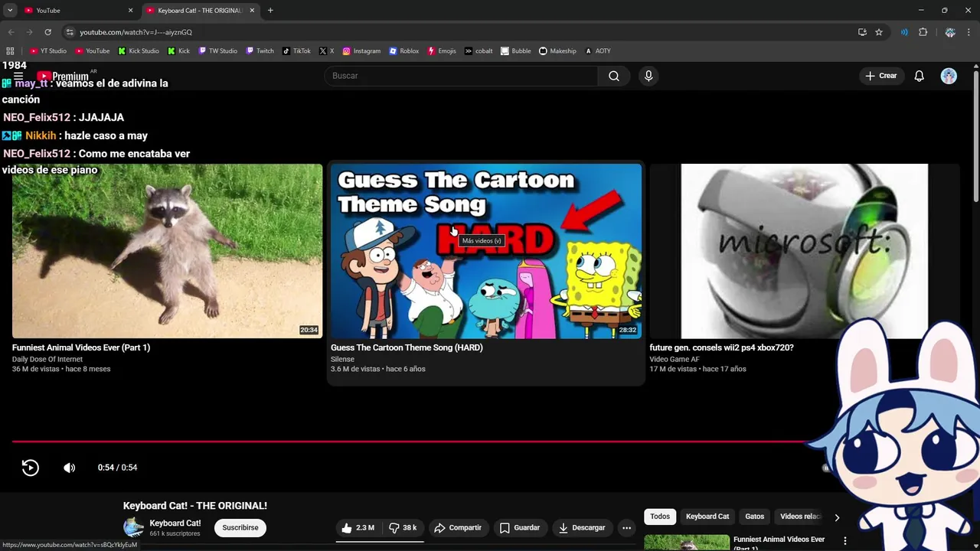Open the Emojis bookmark
This screenshot has width=980, height=551.
click(442, 51)
